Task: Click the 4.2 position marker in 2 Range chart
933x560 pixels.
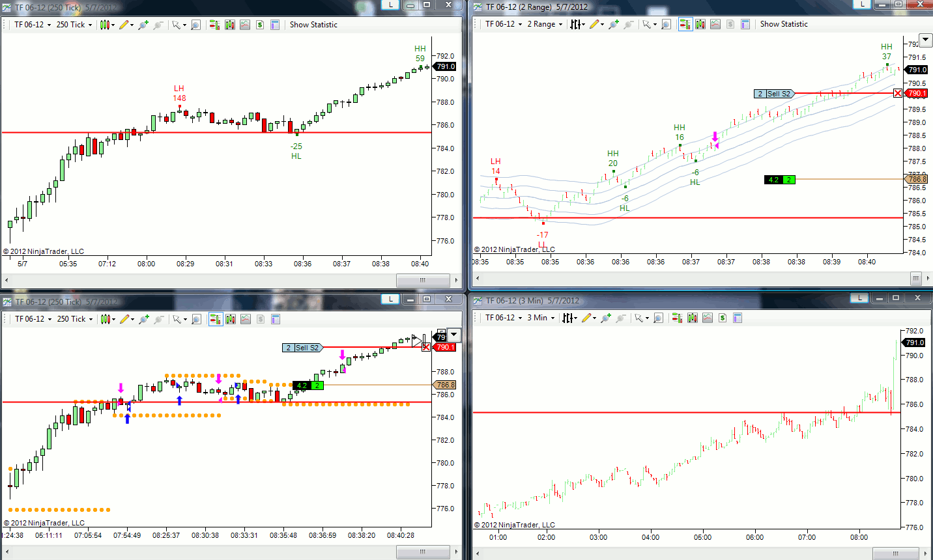Action: point(779,180)
